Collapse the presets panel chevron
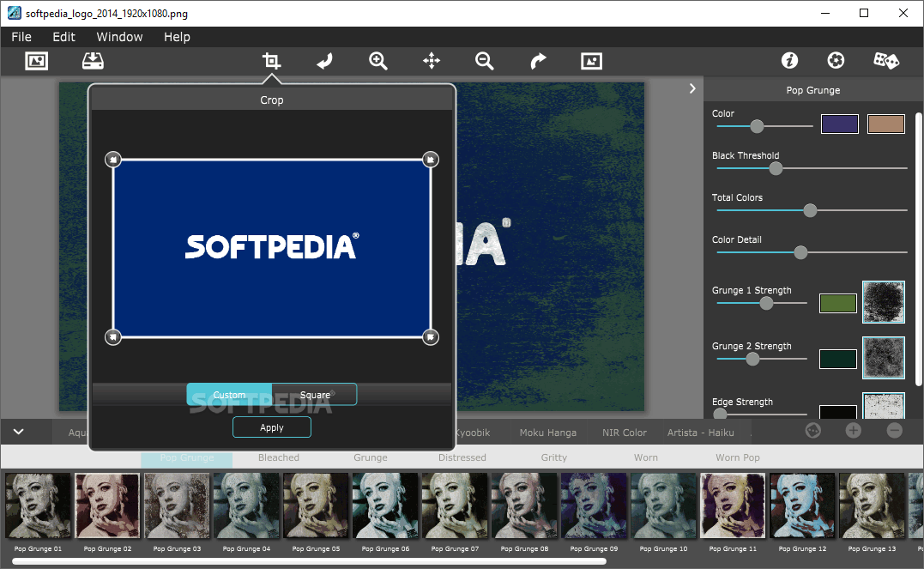 point(18,432)
